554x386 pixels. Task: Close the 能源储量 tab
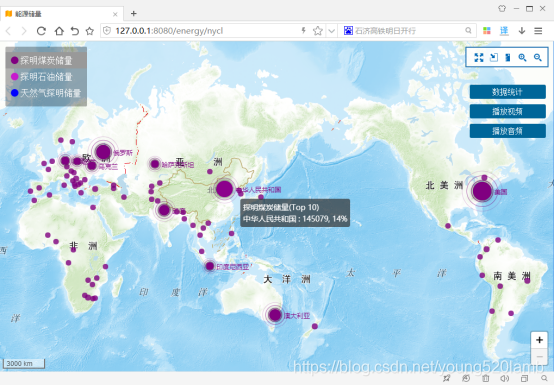point(115,14)
